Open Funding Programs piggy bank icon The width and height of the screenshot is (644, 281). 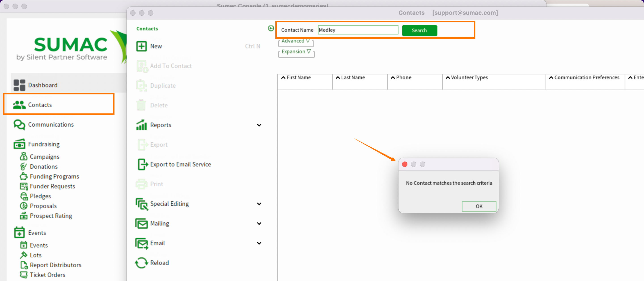(23, 176)
